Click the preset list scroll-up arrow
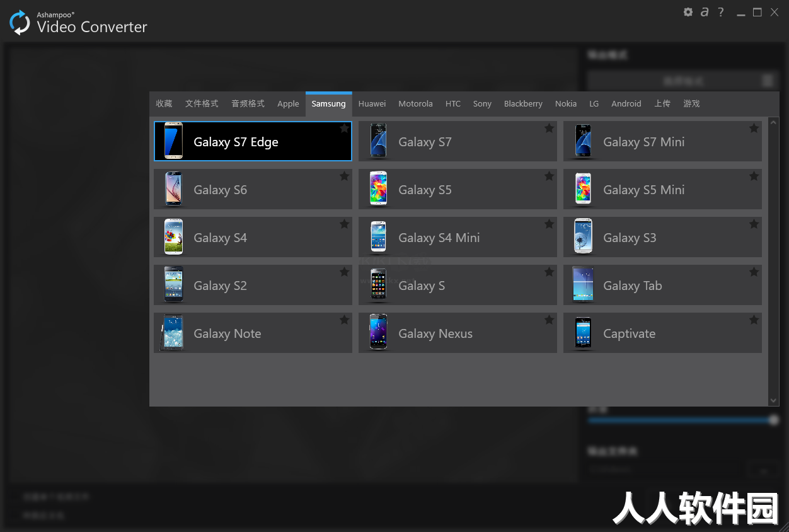This screenshot has width=789, height=532. [774, 122]
